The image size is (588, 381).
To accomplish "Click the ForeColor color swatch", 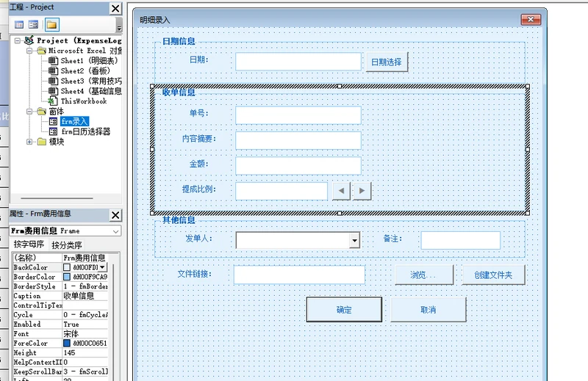I will pyautogui.click(x=67, y=343).
